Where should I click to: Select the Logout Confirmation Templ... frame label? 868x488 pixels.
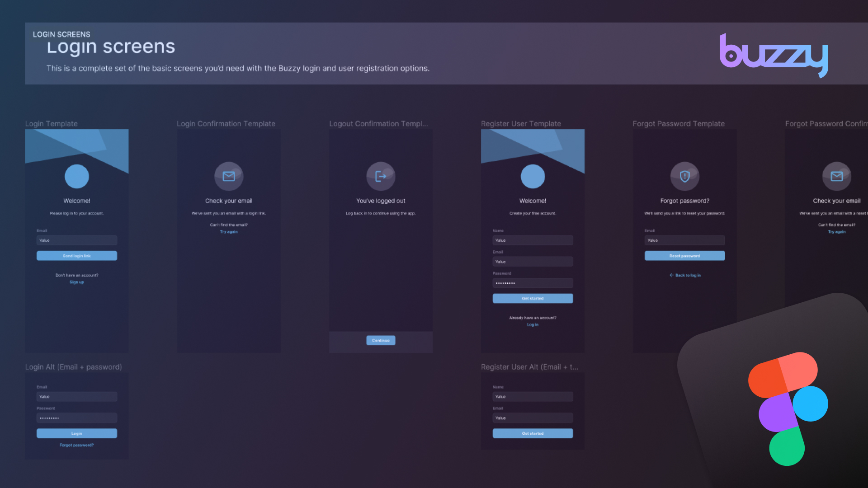378,124
